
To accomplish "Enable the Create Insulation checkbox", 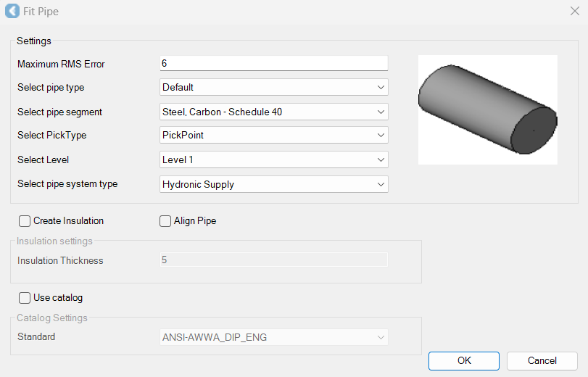I will pyautogui.click(x=25, y=221).
